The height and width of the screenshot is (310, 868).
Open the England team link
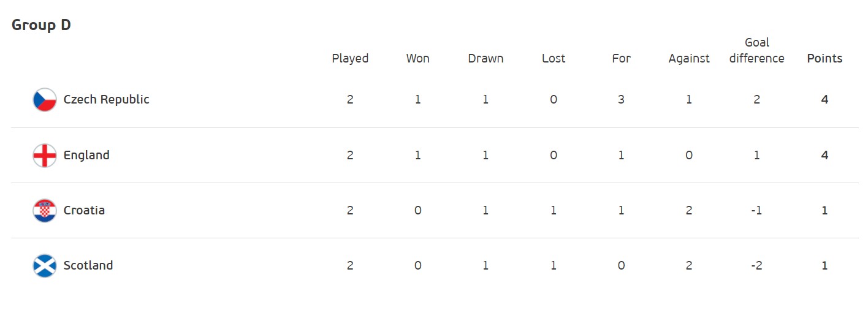tap(86, 155)
